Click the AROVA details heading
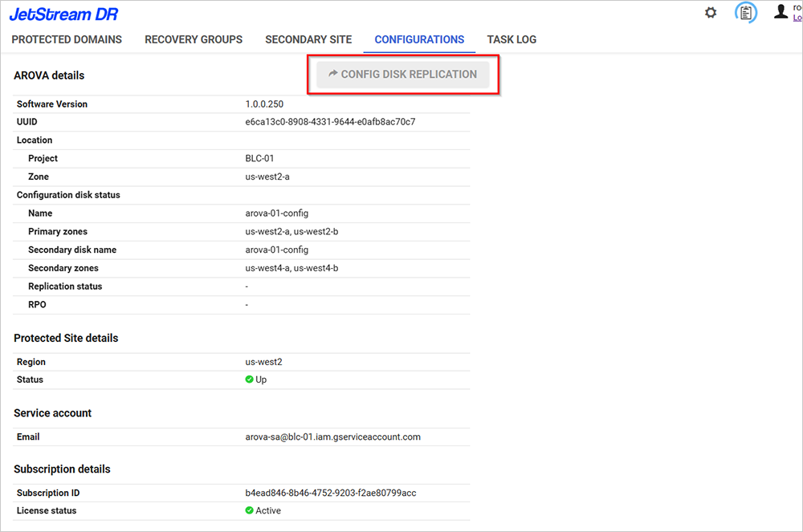 (x=49, y=75)
